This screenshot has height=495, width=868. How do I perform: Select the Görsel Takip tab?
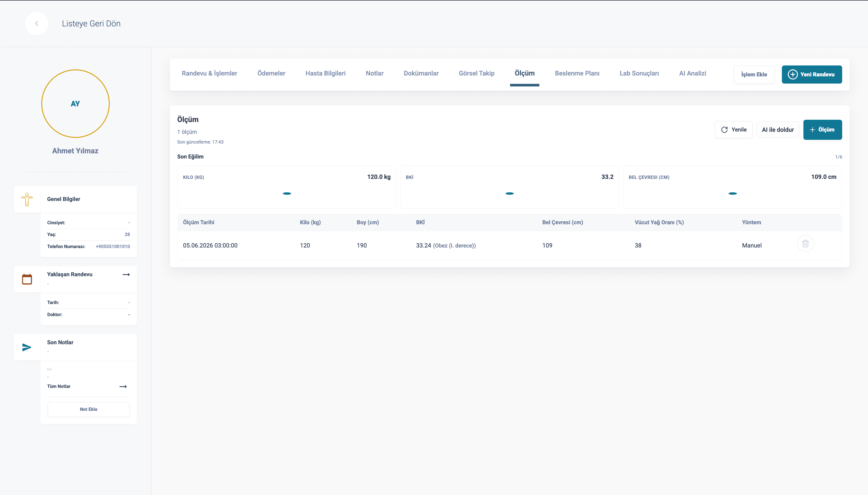click(476, 74)
